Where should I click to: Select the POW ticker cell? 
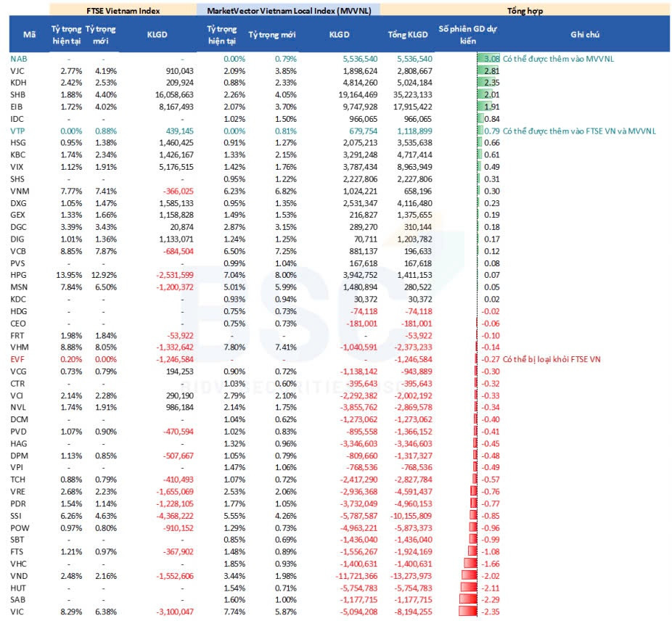pos(20,528)
